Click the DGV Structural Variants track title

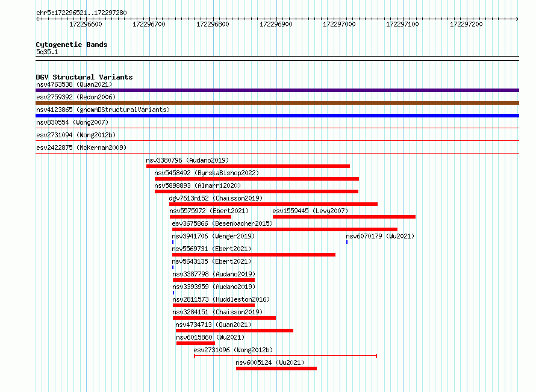coord(84,77)
